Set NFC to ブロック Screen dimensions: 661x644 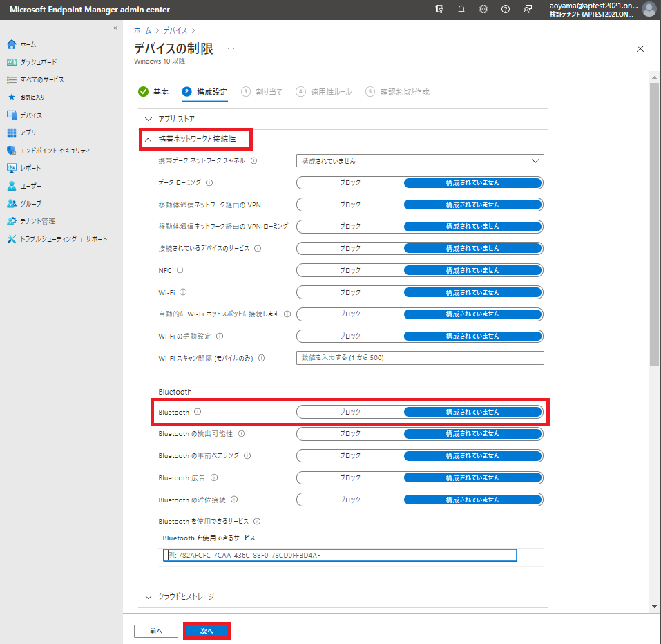point(350,270)
